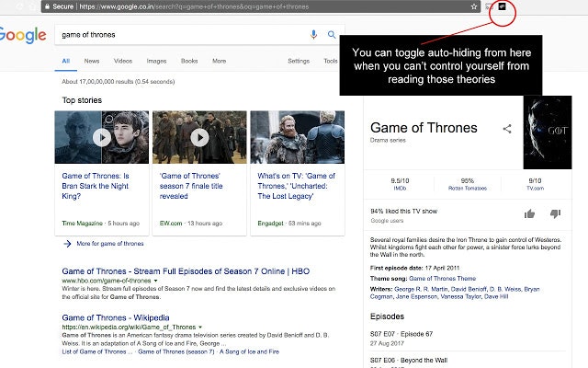The height and width of the screenshot is (368, 588).
Task: Switch to the Images tab
Action: point(156,61)
